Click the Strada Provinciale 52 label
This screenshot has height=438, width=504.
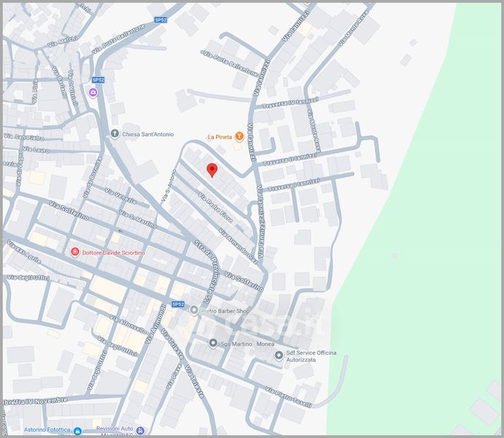click(206, 272)
